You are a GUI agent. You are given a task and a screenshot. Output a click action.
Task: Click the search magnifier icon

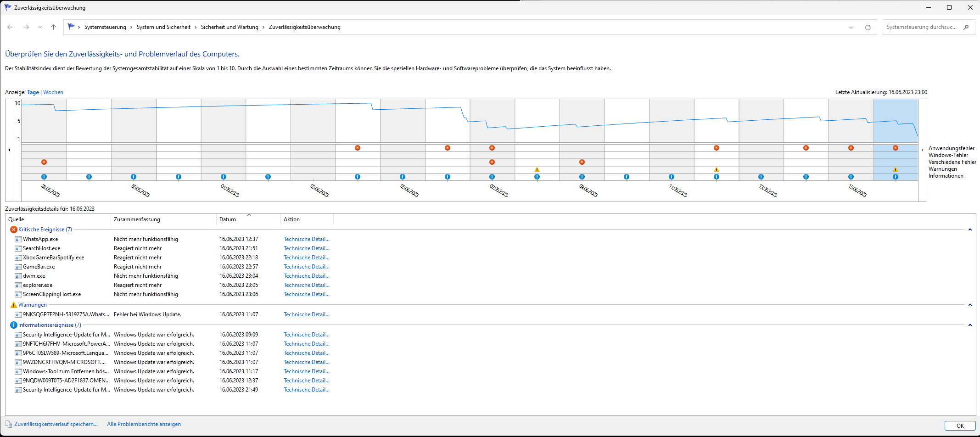[966, 27]
